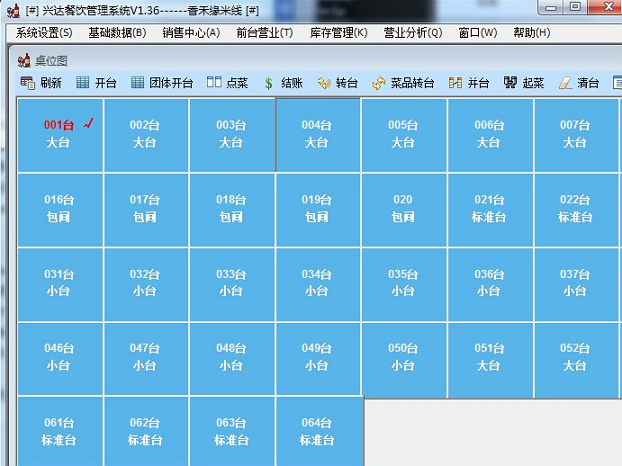Viewport: 622px width, 466px height.
Task: Select table 021台 标准台
Action: point(490,210)
